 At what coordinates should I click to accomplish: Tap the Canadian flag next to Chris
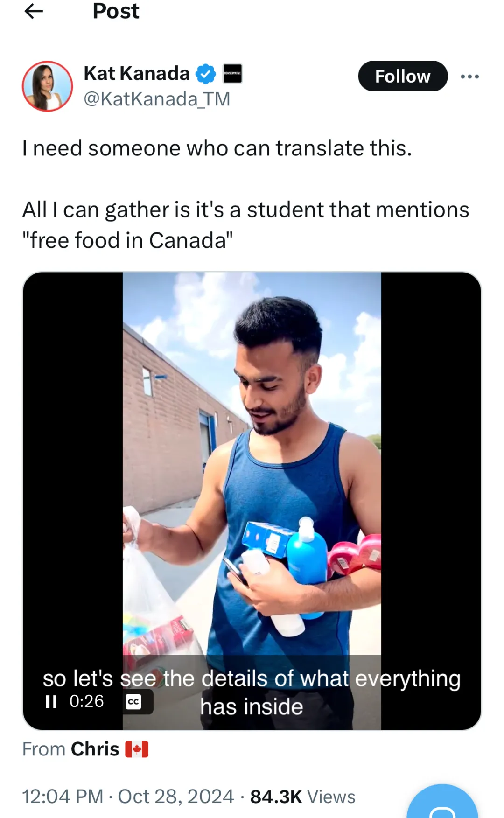click(x=137, y=749)
